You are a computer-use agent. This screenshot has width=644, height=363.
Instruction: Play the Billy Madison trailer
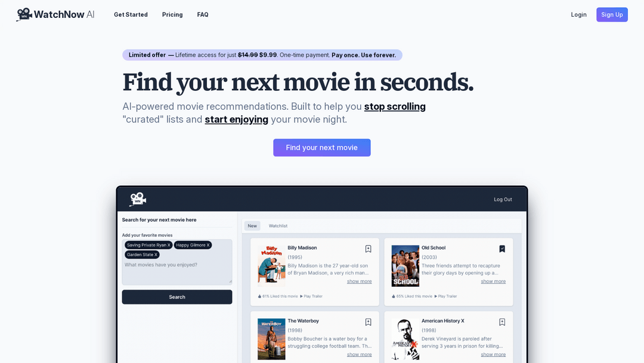point(312,296)
